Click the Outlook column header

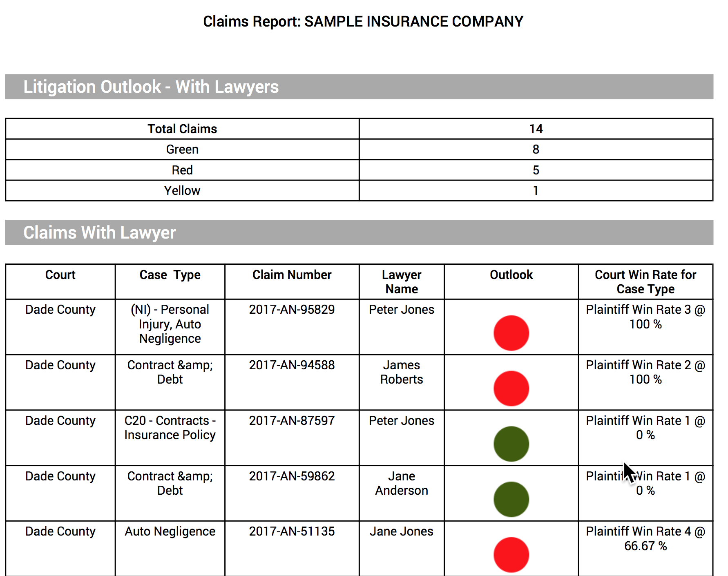[x=511, y=275]
